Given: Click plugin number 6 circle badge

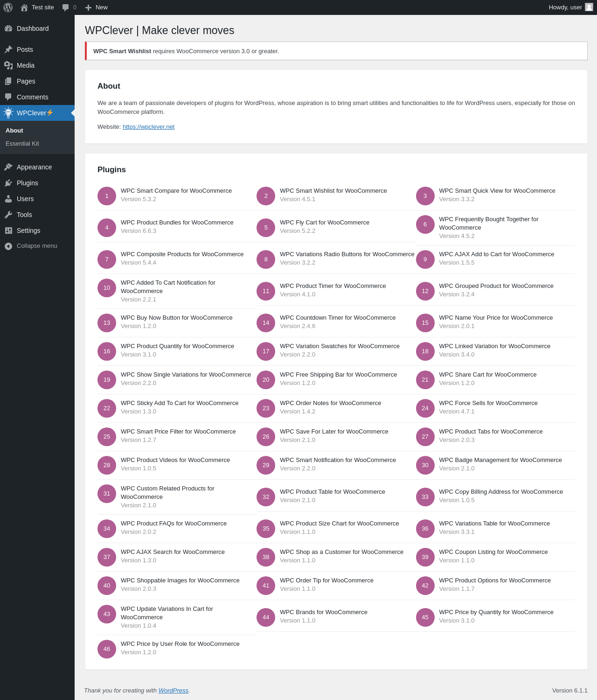Looking at the screenshot, I should [425, 224].
